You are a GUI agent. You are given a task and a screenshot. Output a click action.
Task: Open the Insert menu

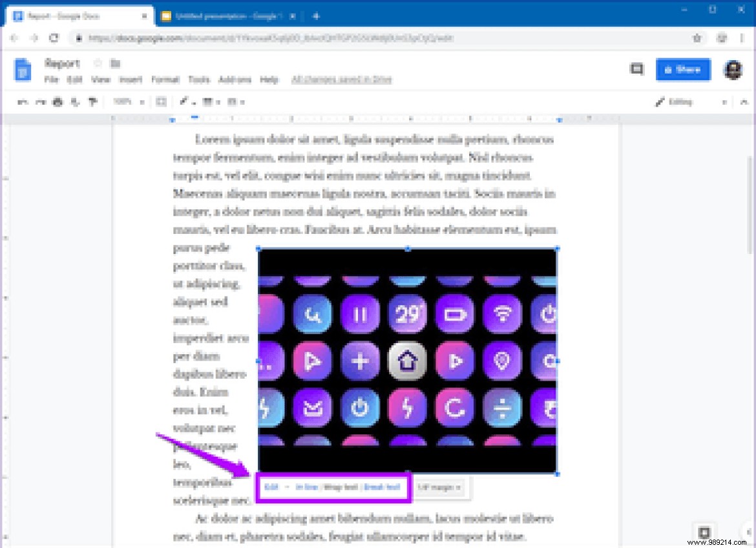(x=131, y=79)
